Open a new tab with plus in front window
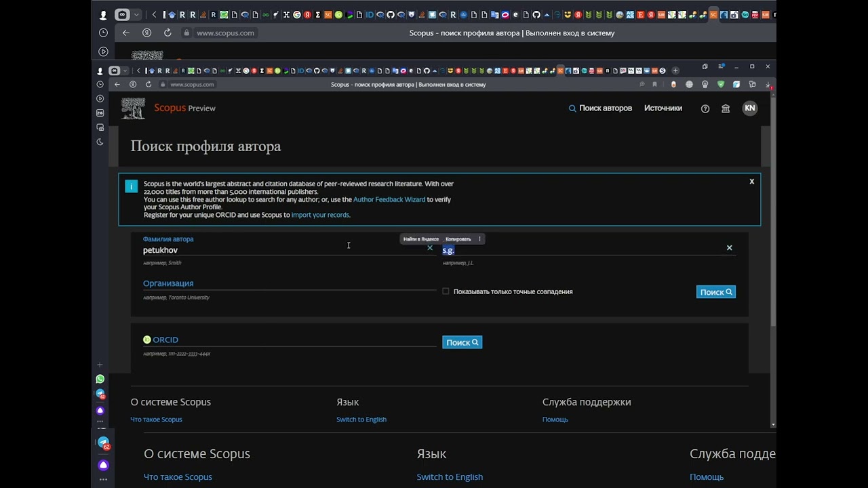Viewport: 868px width, 488px height. point(675,70)
